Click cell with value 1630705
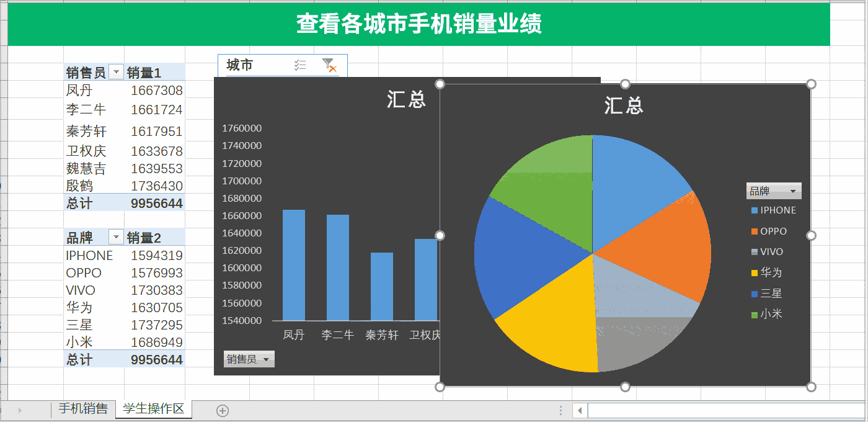868x422 pixels. coord(154,307)
